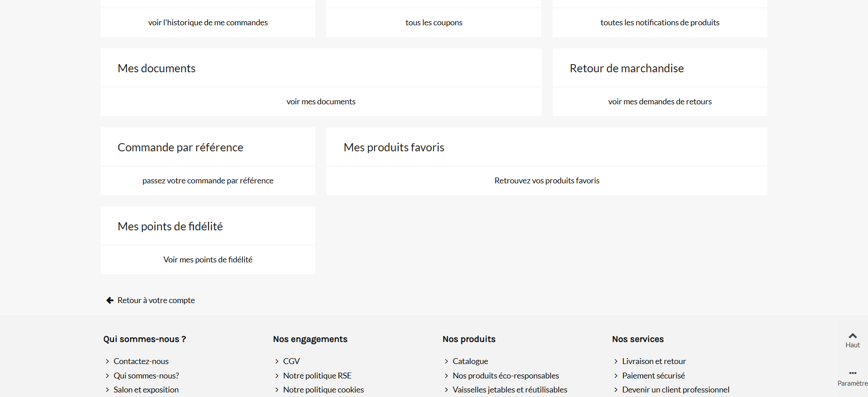Click passez votre commande par référence
This screenshot has height=397, width=868.
(x=208, y=181)
